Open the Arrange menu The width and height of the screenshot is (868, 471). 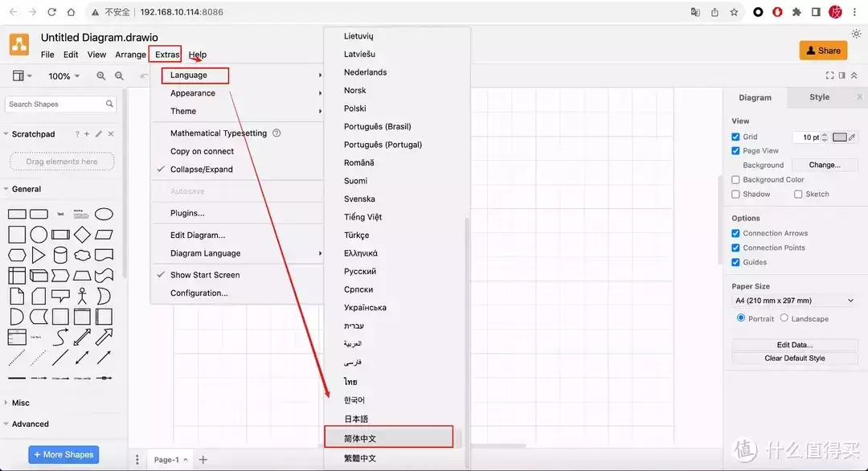(131, 54)
